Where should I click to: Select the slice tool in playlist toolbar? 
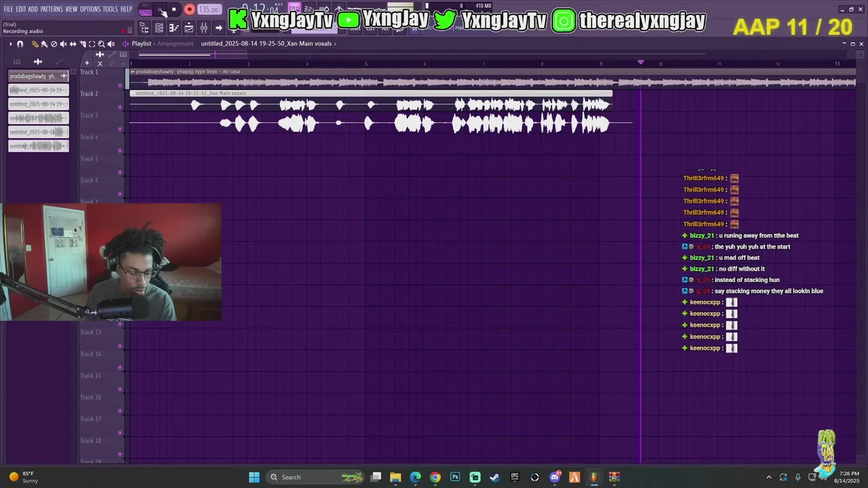pyautogui.click(x=83, y=44)
